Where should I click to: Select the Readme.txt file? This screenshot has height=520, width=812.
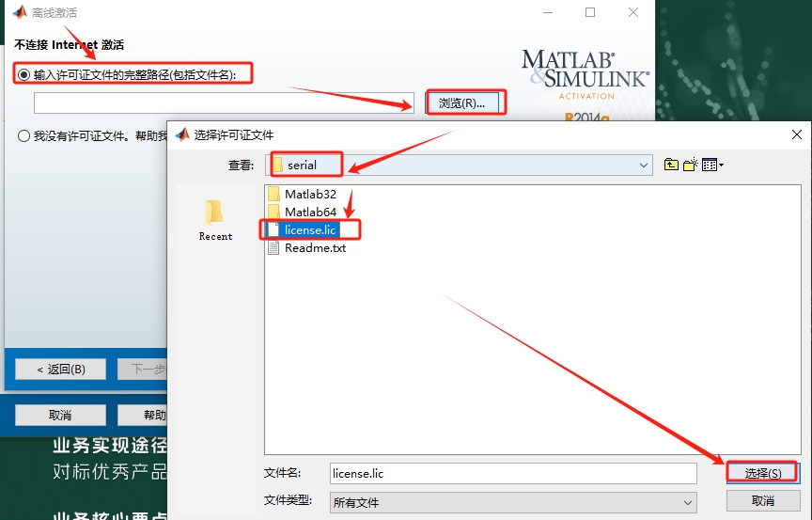[315, 248]
